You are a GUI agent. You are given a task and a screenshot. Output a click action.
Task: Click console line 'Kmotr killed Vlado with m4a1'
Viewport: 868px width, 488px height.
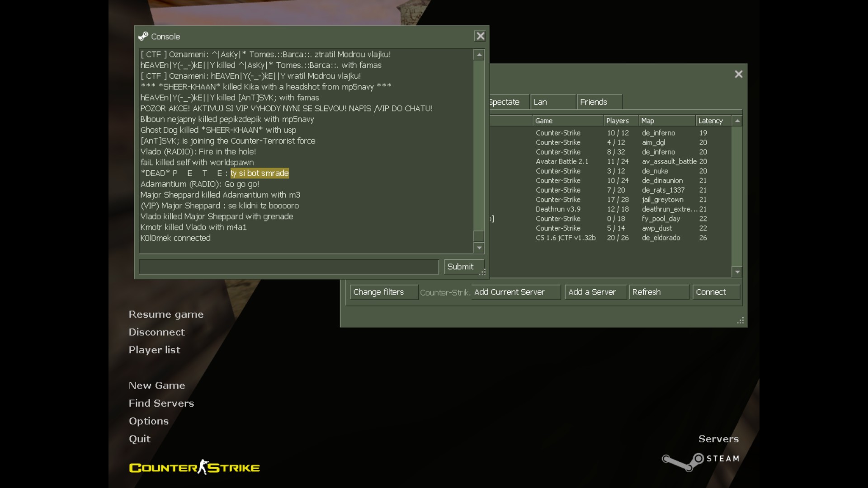coord(193,227)
